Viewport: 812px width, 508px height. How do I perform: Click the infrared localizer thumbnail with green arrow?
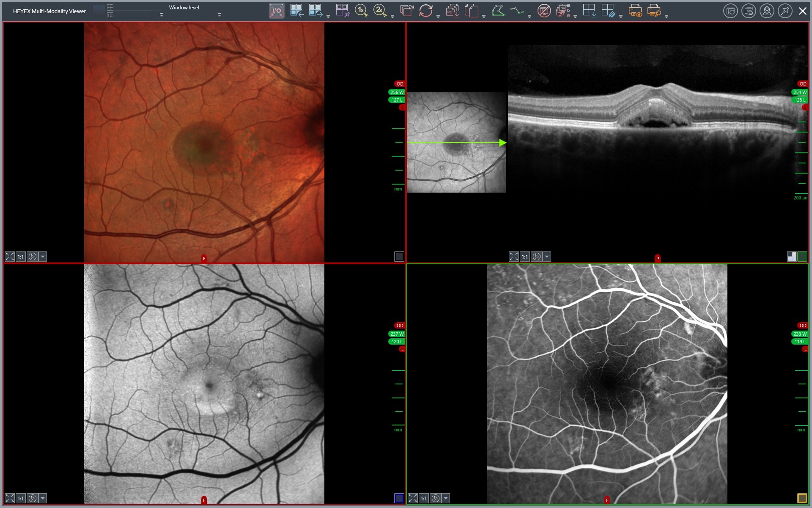tap(456, 142)
